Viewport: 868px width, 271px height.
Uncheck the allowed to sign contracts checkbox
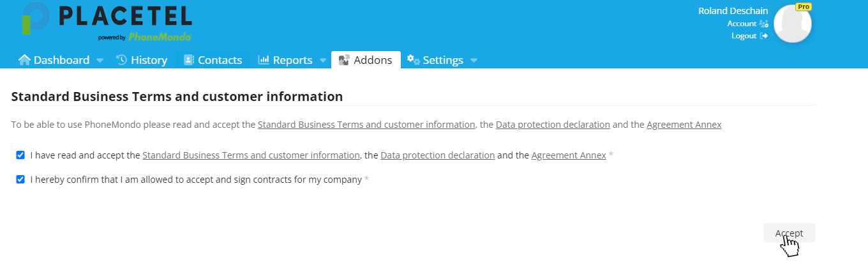[20, 180]
